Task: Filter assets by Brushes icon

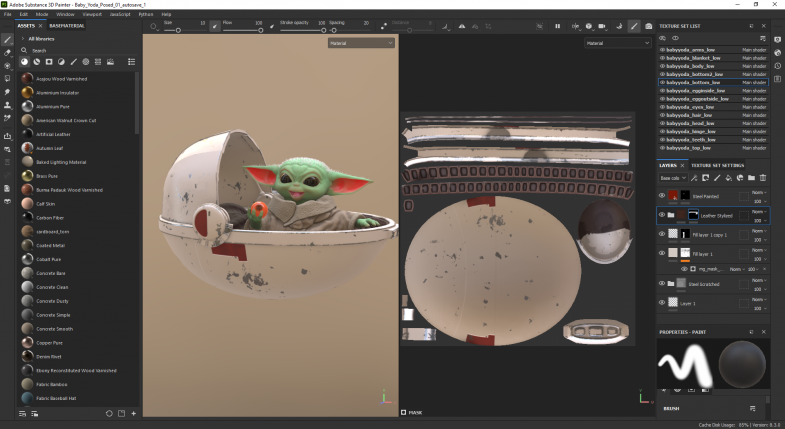Action: point(74,62)
